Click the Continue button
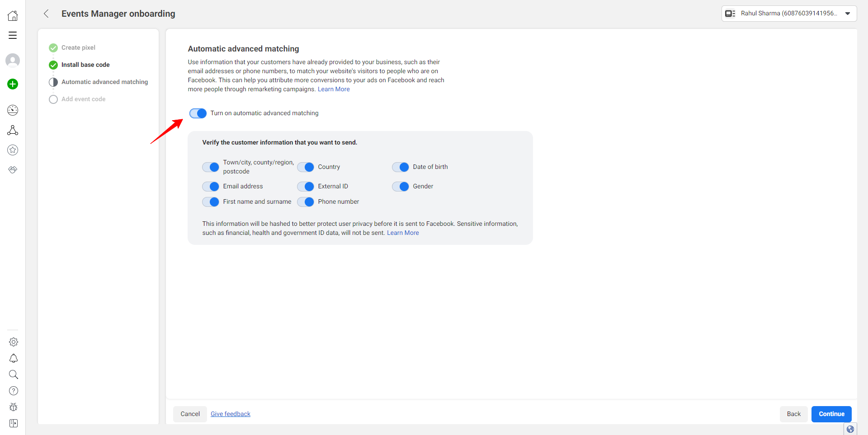 coord(831,414)
